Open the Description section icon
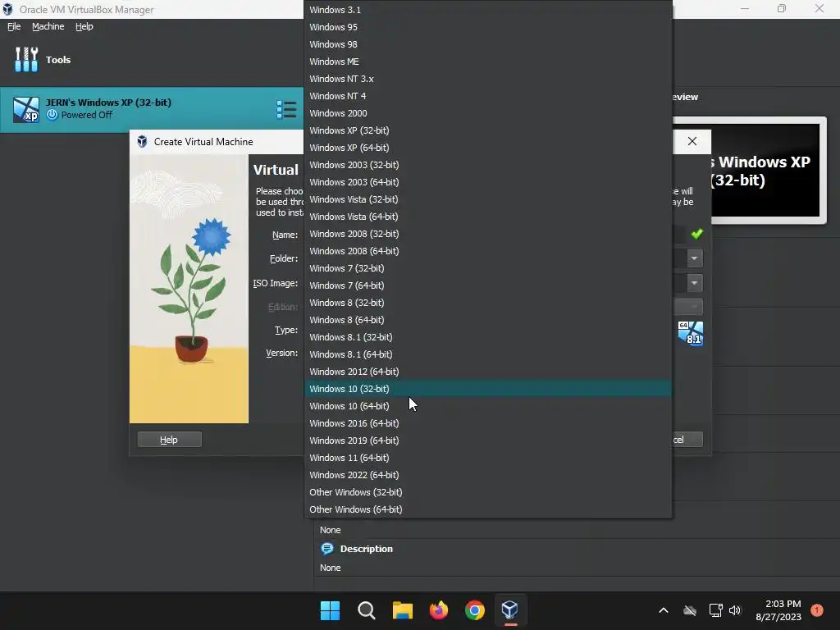Viewport: 840px width, 630px height. coord(326,549)
